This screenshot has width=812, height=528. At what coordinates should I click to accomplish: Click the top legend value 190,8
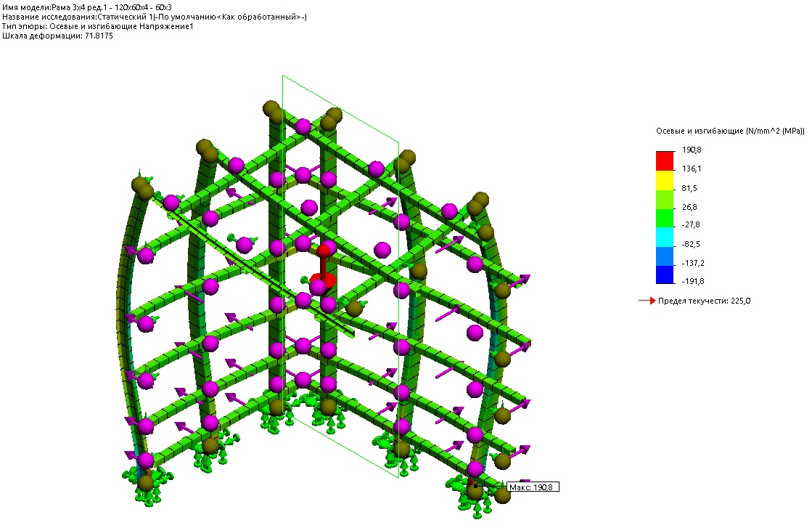coord(691,150)
